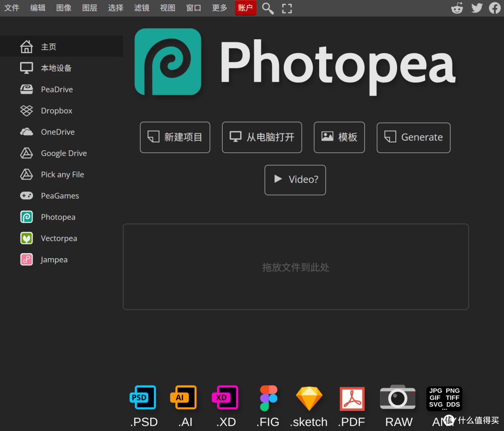Open PeaDrive in sidebar
The width and height of the screenshot is (504, 431).
(62, 89)
